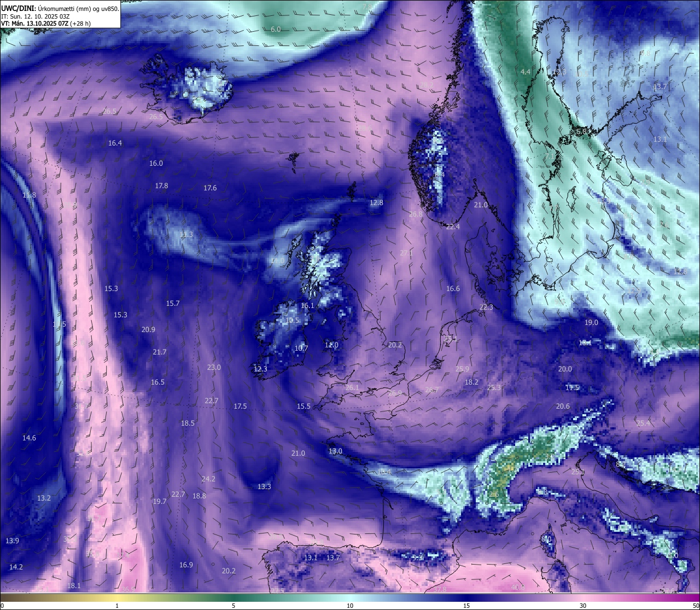Click the 18.5 map value
The width and height of the screenshot is (700, 610).
point(188,423)
